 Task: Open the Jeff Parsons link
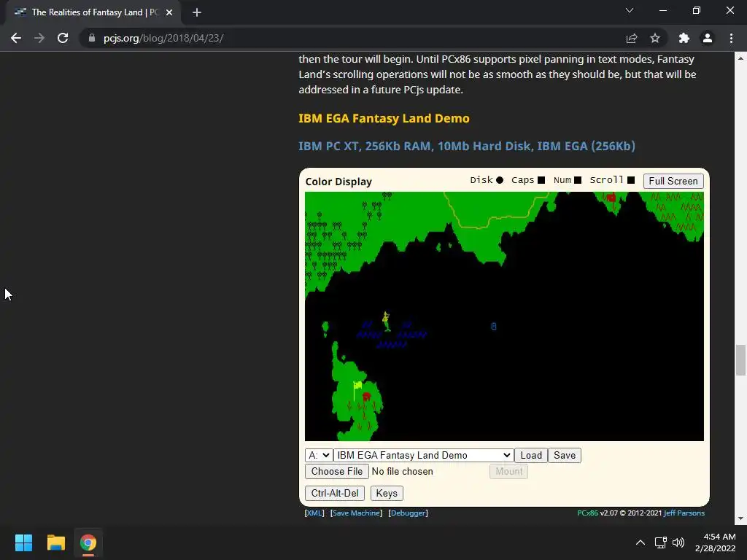684,513
